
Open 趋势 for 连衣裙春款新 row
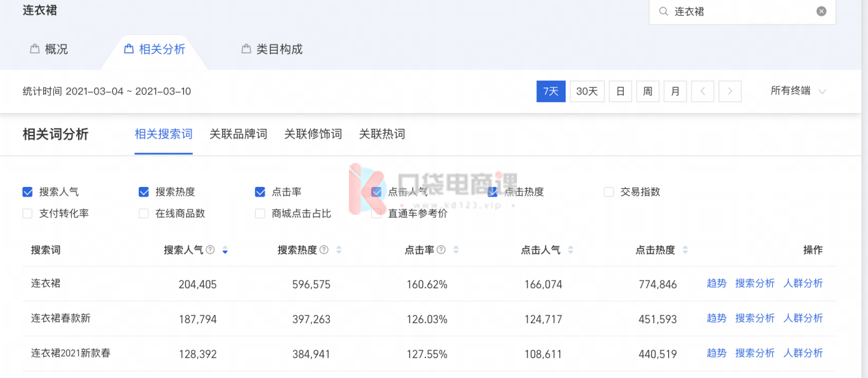click(716, 318)
